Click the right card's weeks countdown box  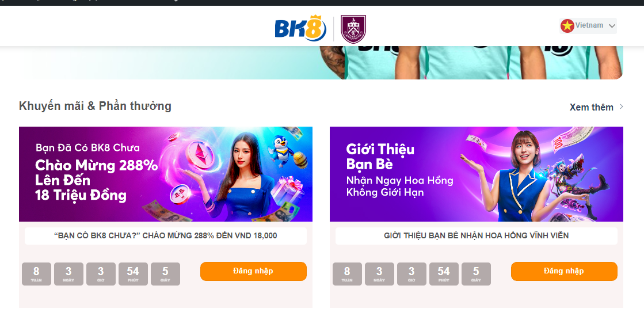pyautogui.click(x=347, y=274)
